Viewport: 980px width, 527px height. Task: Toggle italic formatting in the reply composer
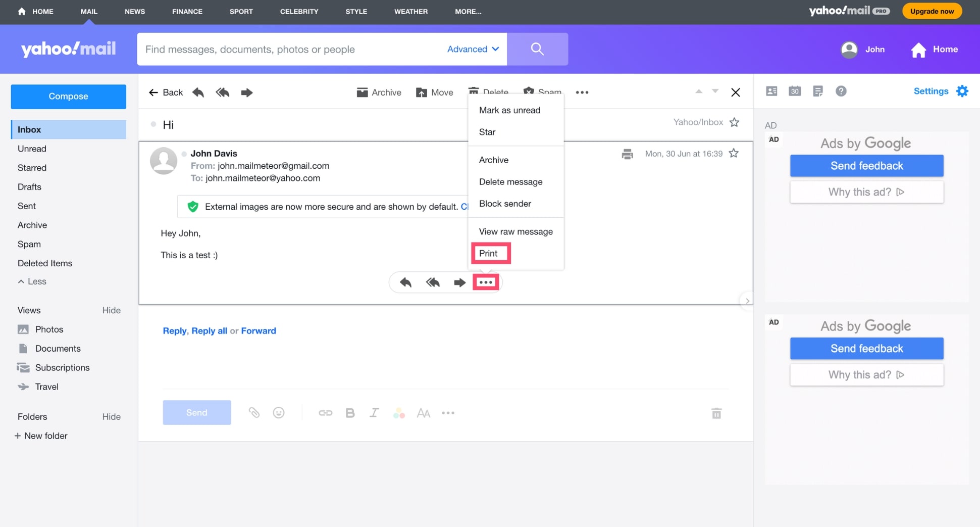[x=374, y=413]
